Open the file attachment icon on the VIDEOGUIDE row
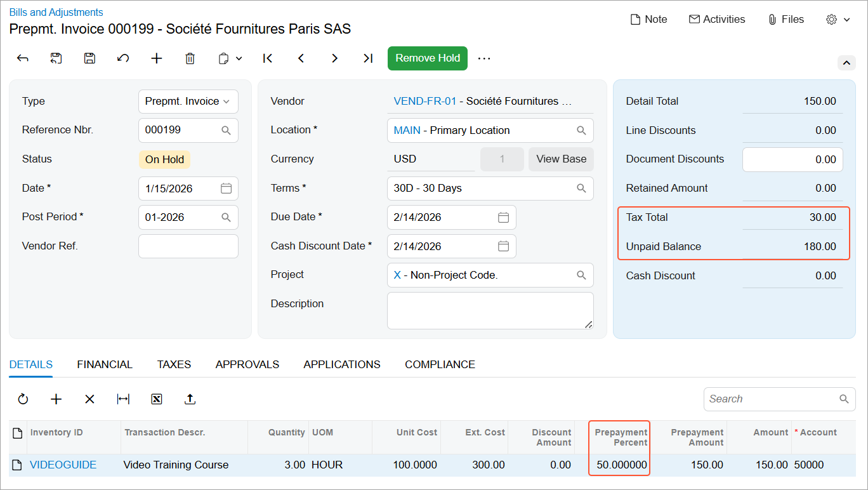This screenshot has width=868, height=490. point(18,465)
